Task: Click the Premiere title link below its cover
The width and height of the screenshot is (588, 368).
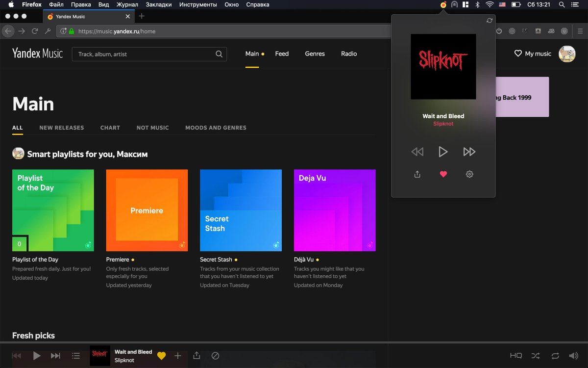Action: pyautogui.click(x=118, y=260)
